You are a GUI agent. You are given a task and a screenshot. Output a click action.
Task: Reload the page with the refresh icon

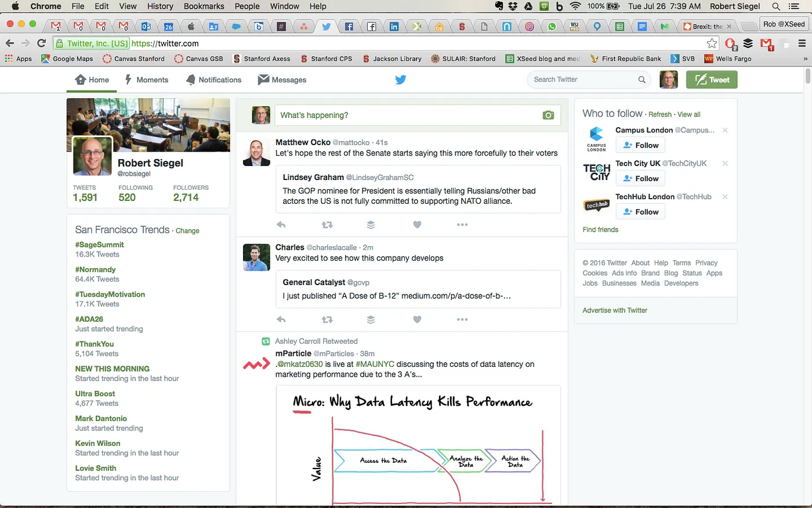click(41, 44)
